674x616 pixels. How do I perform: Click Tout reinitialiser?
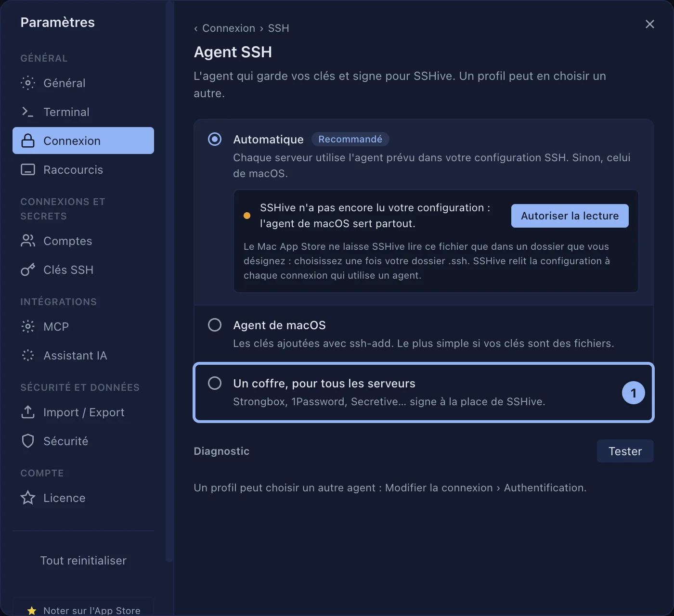[x=83, y=560]
